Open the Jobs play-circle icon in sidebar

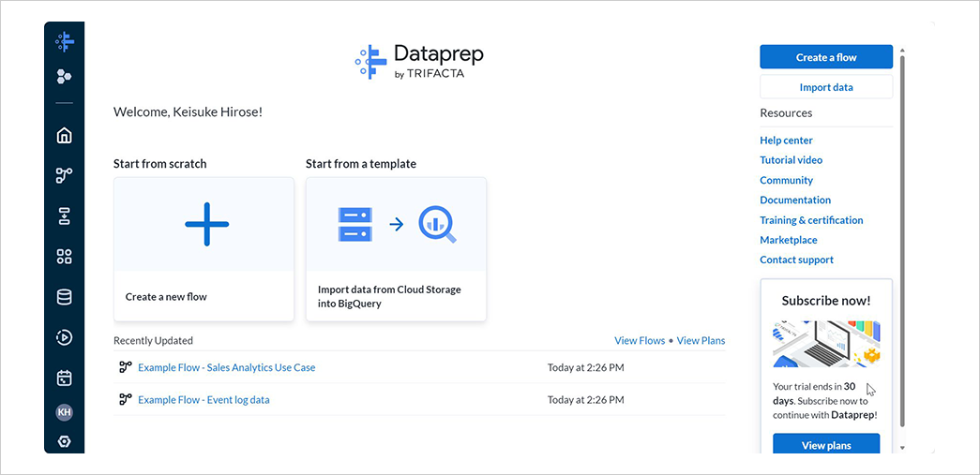click(x=65, y=337)
